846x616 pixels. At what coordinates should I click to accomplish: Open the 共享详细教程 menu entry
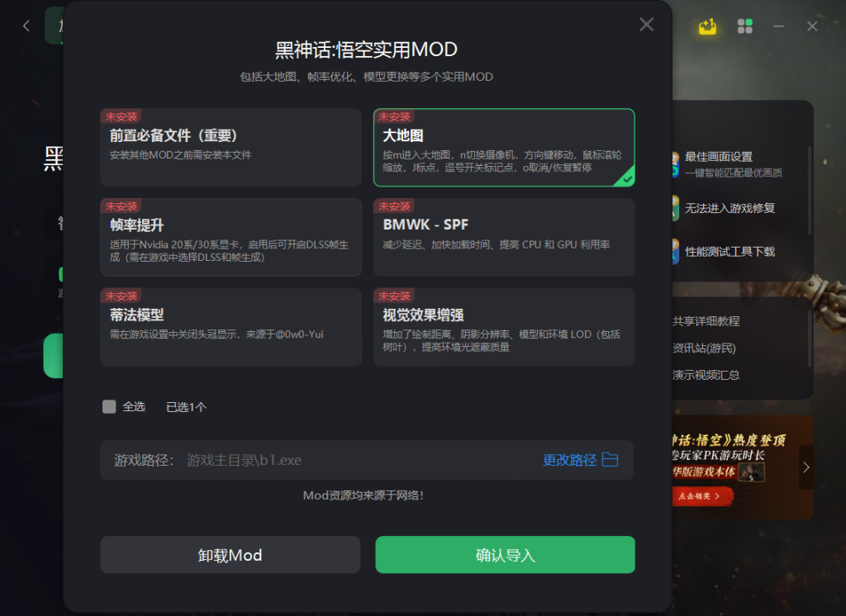(706, 321)
